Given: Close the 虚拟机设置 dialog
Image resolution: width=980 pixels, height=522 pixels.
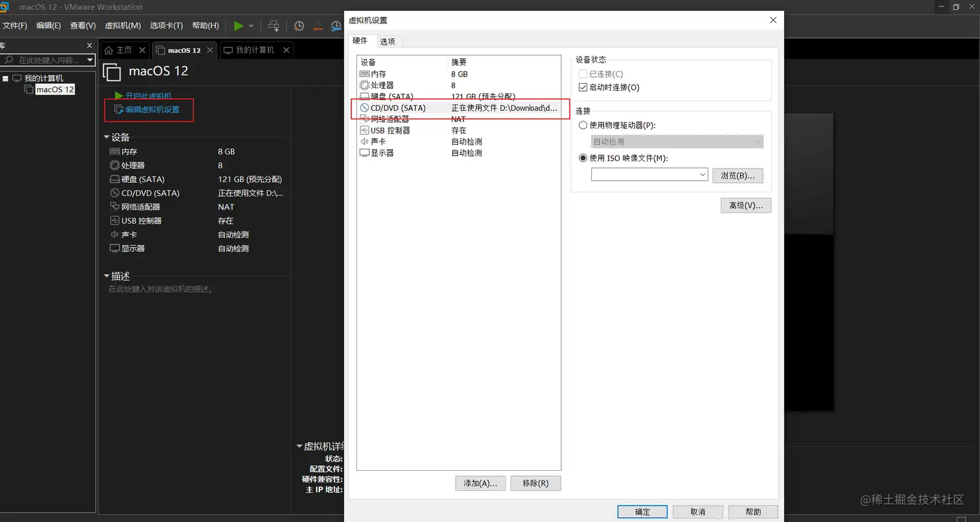Looking at the screenshot, I should (773, 20).
